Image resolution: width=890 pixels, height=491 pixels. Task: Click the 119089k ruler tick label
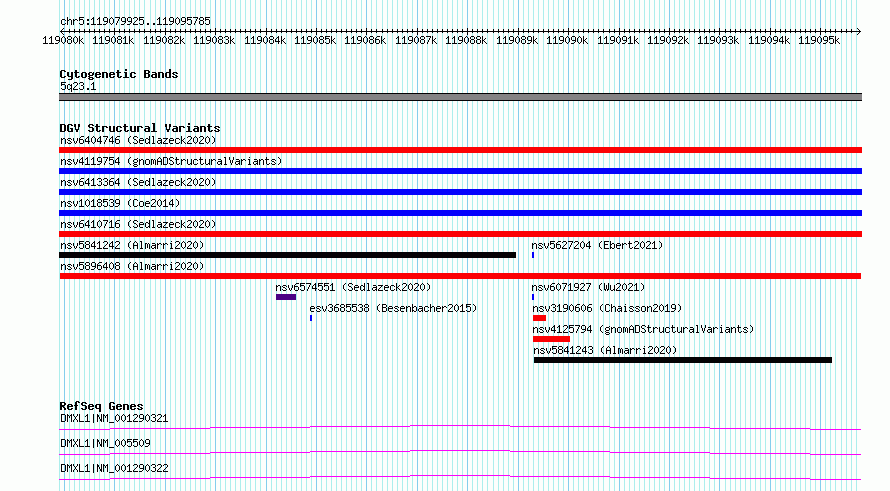[x=517, y=40]
